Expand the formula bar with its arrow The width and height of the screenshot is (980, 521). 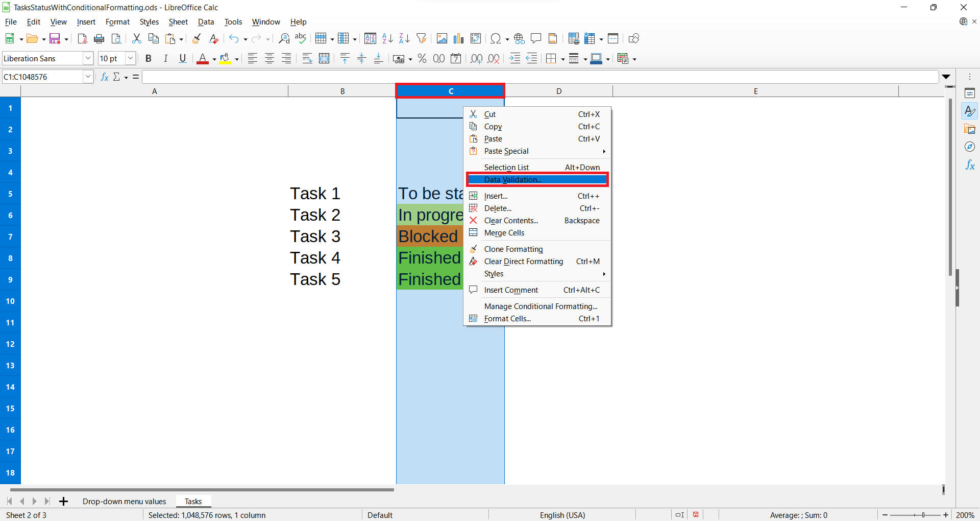pos(946,77)
